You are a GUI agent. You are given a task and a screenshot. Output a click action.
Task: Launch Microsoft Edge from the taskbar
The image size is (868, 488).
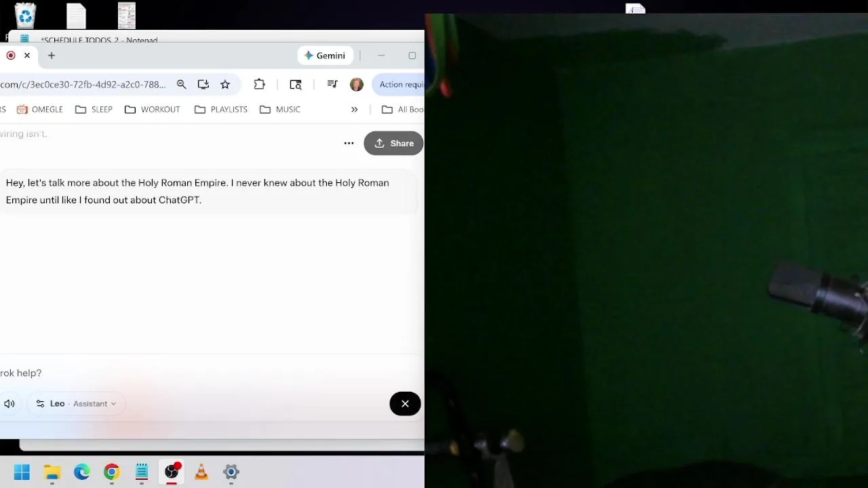click(82, 472)
